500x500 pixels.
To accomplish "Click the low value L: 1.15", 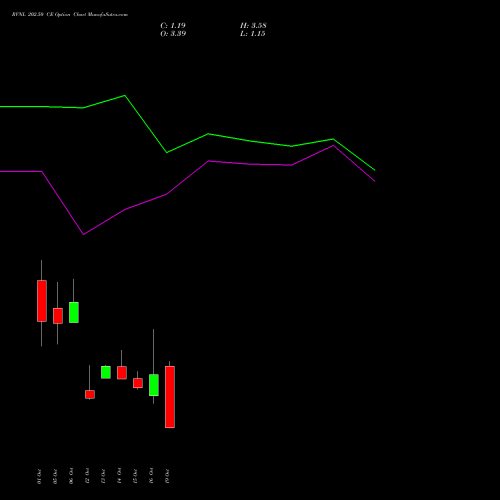I will pos(253,34).
